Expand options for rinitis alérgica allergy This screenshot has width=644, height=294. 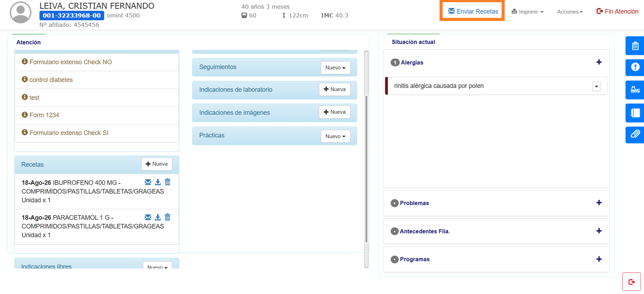[x=596, y=86]
